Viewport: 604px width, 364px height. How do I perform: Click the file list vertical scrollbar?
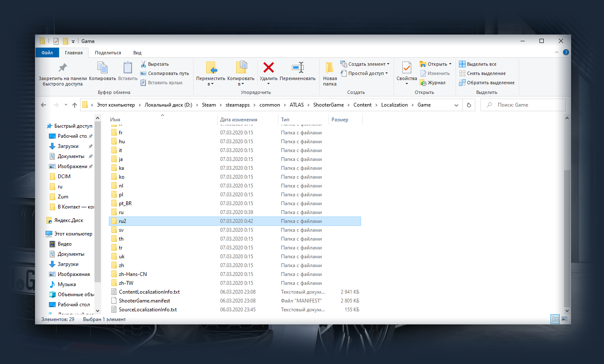[567, 236]
